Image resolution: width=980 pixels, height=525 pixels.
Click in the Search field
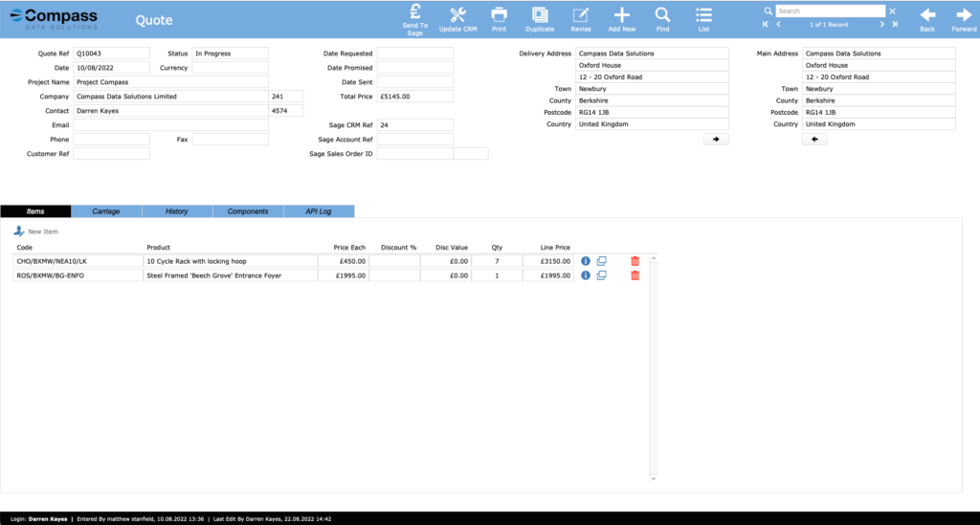point(829,11)
